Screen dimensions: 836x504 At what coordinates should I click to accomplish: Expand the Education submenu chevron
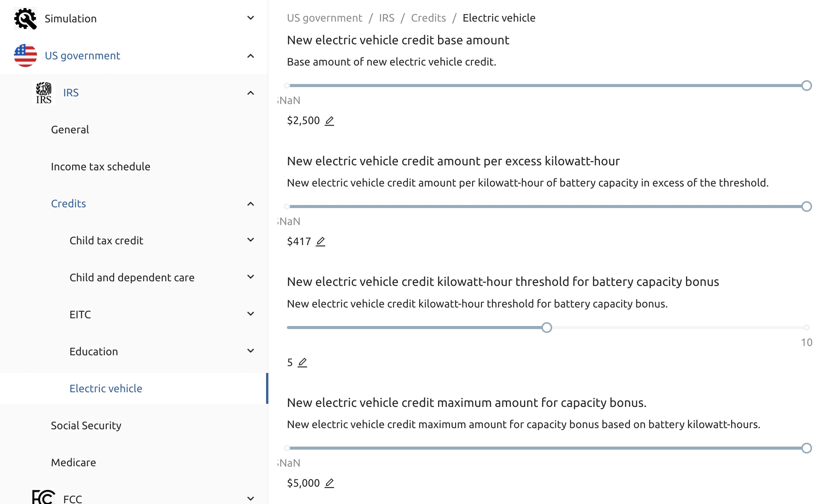[251, 351]
